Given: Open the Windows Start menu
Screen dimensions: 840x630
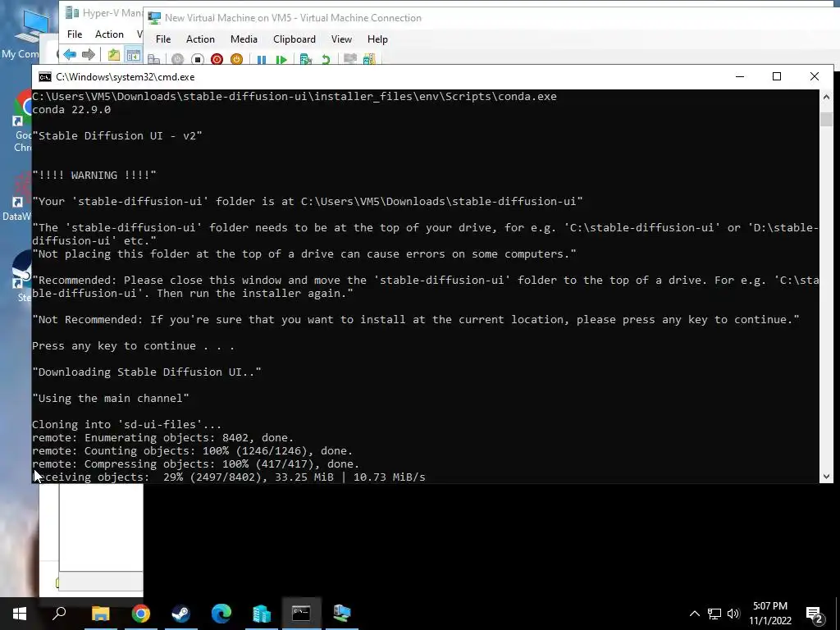Looking at the screenshot, I should coord(20,614).
